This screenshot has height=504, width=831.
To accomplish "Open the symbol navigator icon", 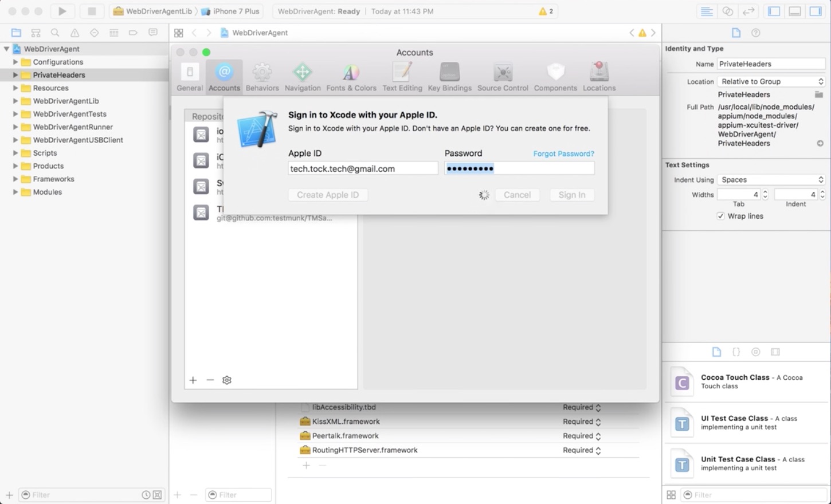I will [36, 33].
